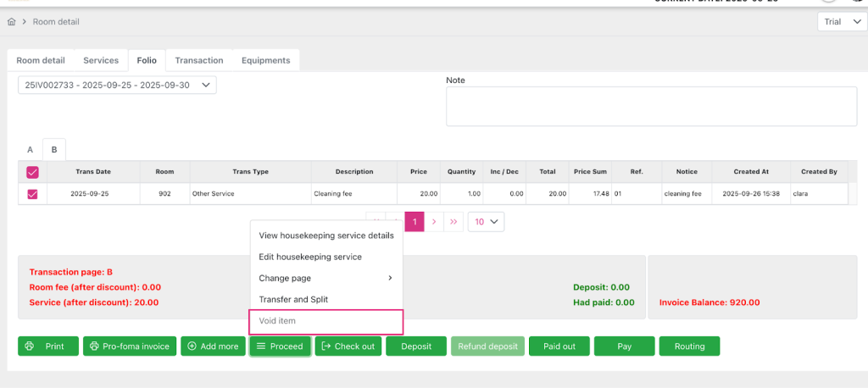The width and height of the screenshot is (868, 388).
Task: Go to next page arrow in pagination
Action: [434, 222]
